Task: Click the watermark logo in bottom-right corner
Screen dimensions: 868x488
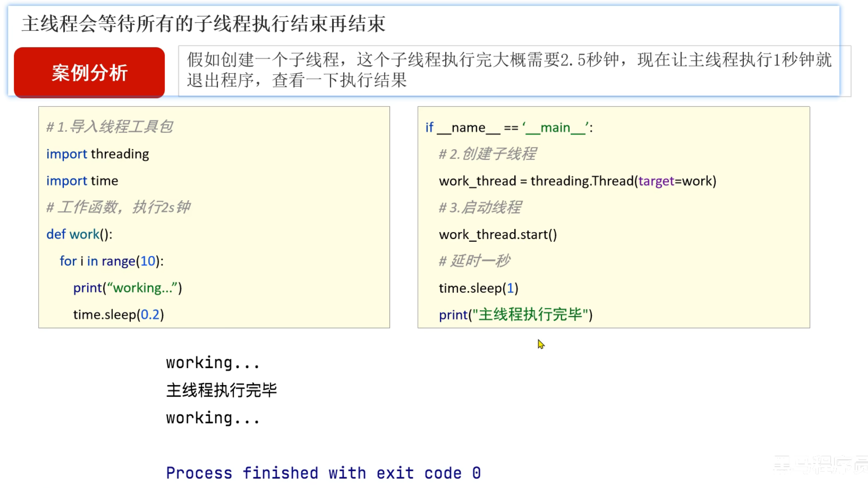Action: click(x=819, y=464)
